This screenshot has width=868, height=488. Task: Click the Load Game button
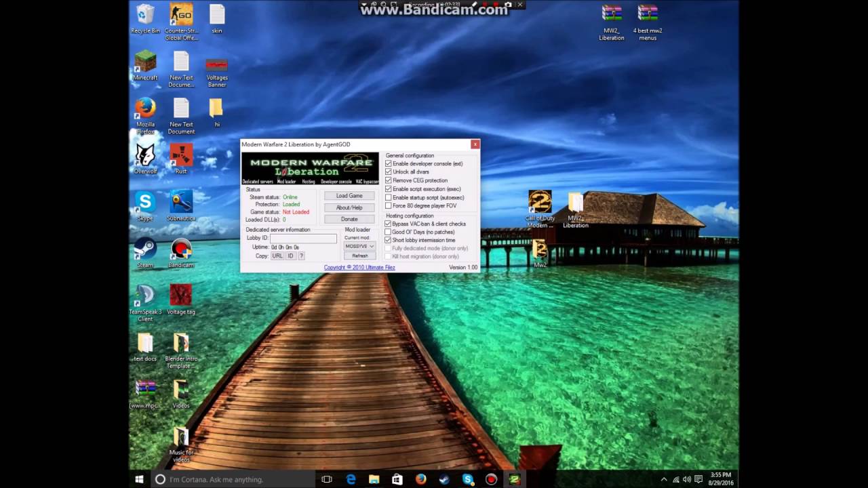point(349,196)
